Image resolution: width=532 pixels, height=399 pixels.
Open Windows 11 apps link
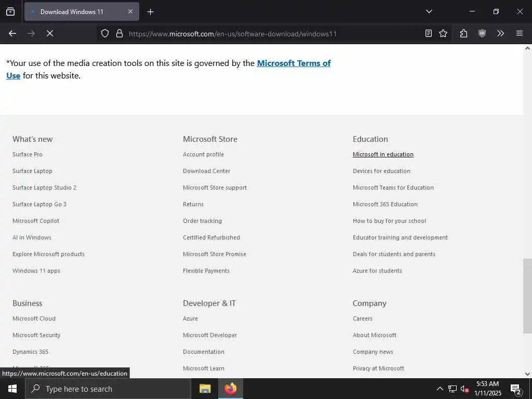[x=36, y=271]
